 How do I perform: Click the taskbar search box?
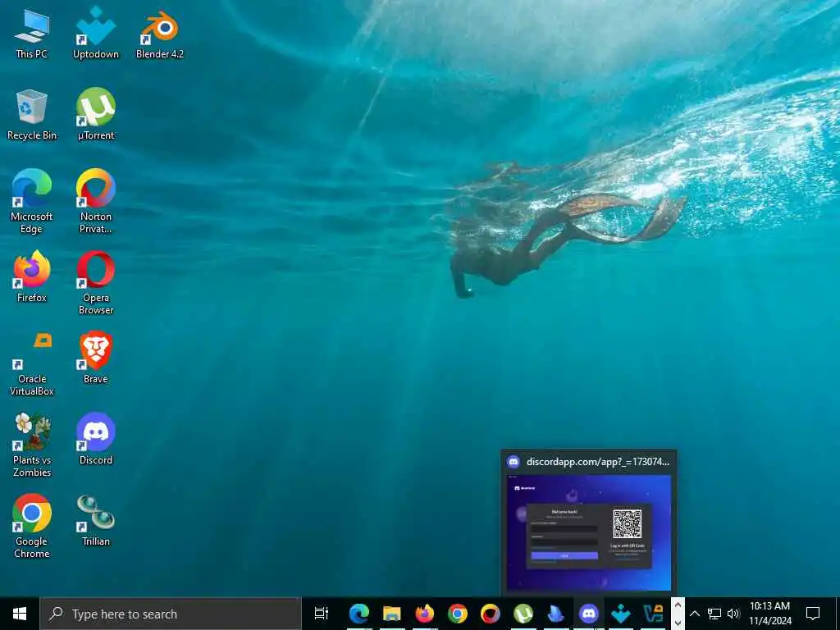171,614
